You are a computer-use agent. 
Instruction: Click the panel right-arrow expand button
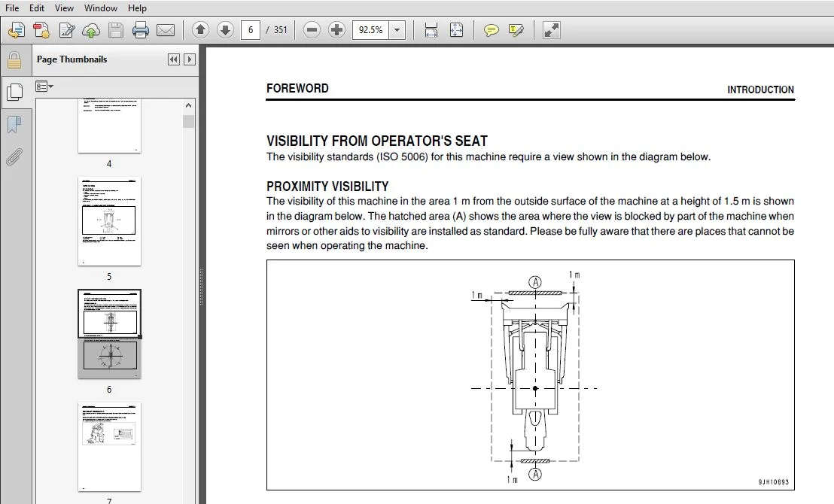pyautogui.click(x=190, y=59)
